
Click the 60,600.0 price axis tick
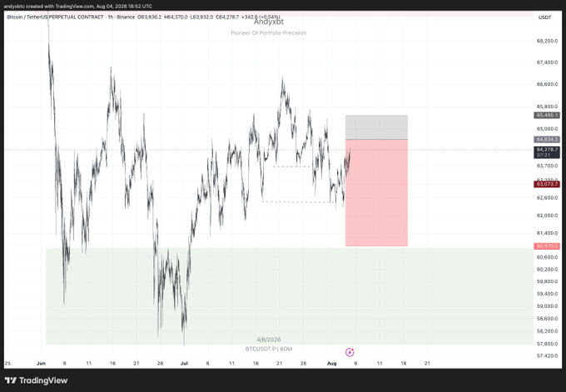click(547, 257)
